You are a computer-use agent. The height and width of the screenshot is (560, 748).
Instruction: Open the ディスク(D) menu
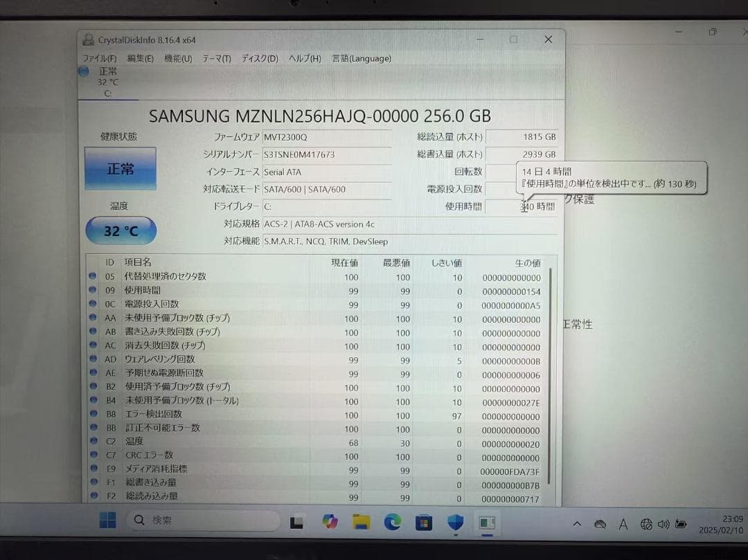(260, 59)
